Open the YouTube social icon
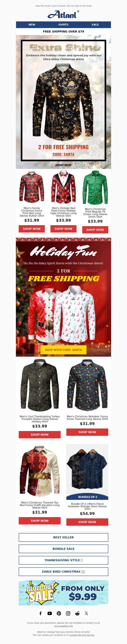The height and width of the screenshot is (644, 127). coord(50,613)
